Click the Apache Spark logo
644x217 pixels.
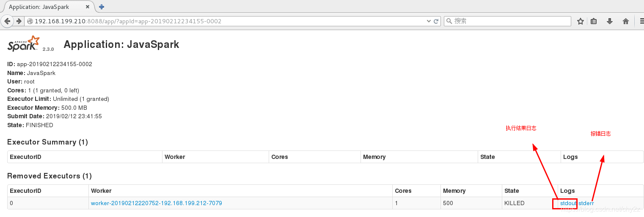(24, 44)
